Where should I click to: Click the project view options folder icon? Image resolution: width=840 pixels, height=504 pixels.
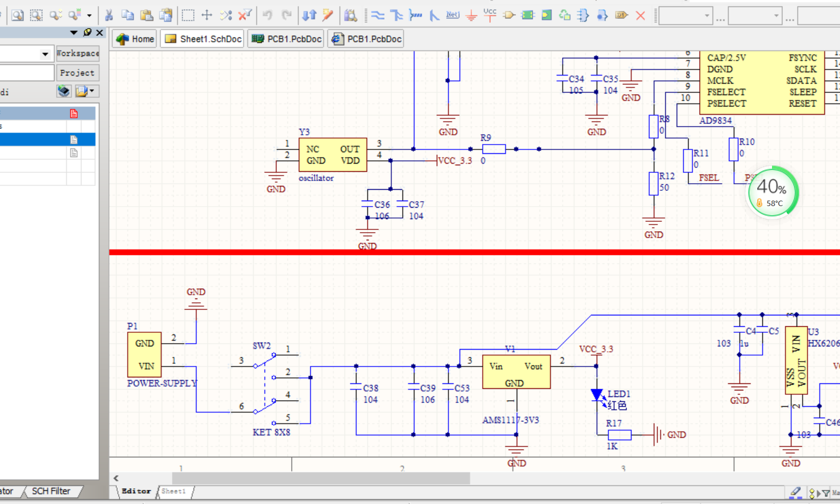82,91
